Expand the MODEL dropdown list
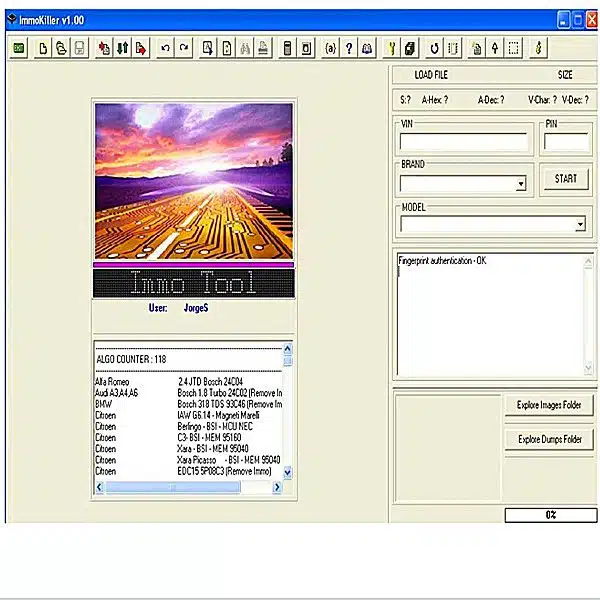600x600 pixels. pos(579,226)
